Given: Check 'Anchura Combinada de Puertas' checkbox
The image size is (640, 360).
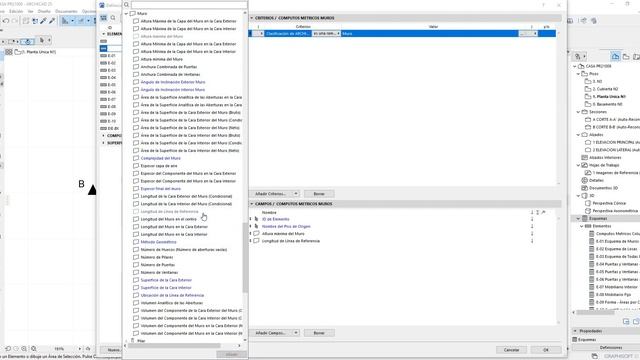Looking at the screenshot, I should click(136, 67).
